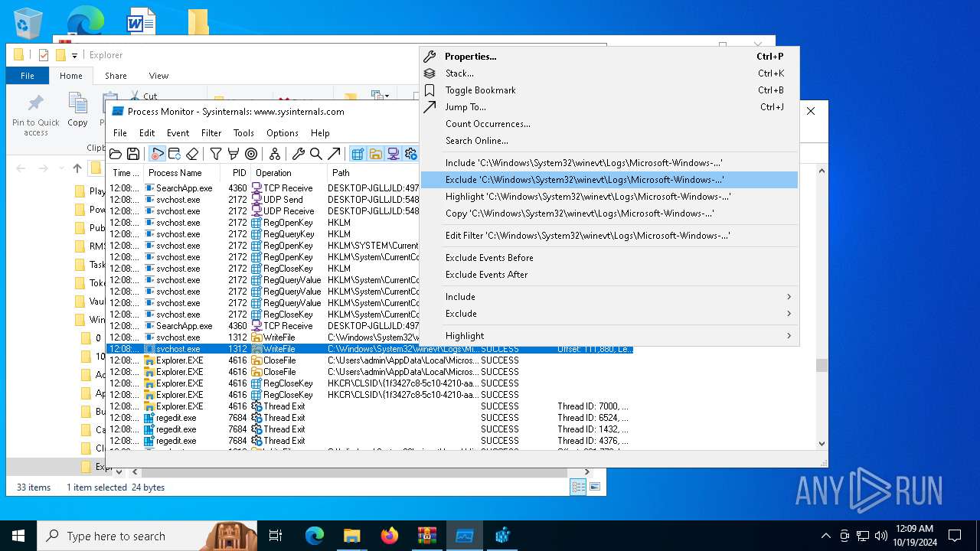Toggle Show File System Activity button
Viewport: 980px width, 551px height.
[375, 154]
